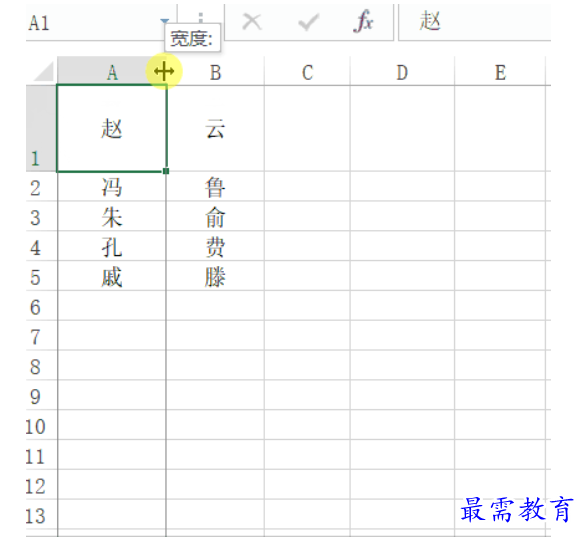The height and width of the screenshot is (541, 582).
Task: Select row 4 header
Action: [x=41, y=246]
